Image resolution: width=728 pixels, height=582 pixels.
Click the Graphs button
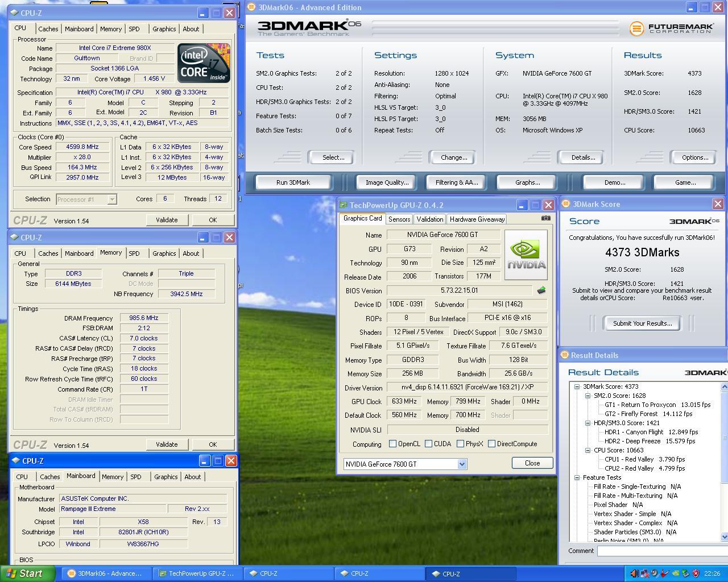point(527,182)
